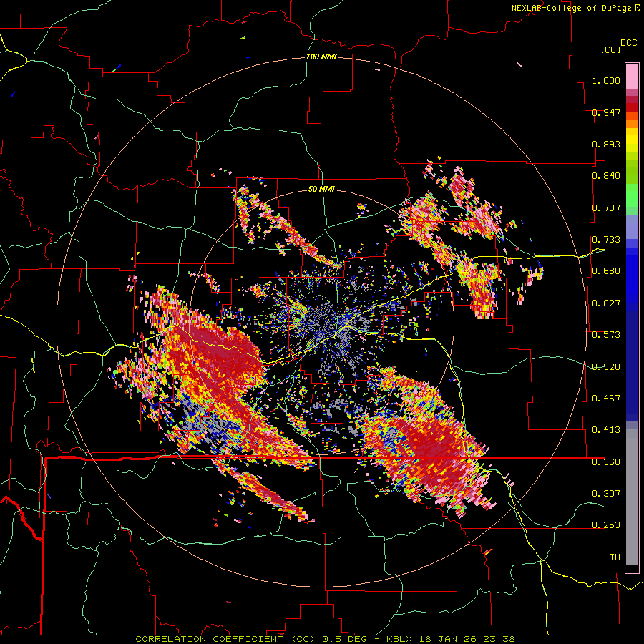This screenshot has width=644, height=644.
Task: Click the 0.253 scale value
Action: tap(606, 525)
